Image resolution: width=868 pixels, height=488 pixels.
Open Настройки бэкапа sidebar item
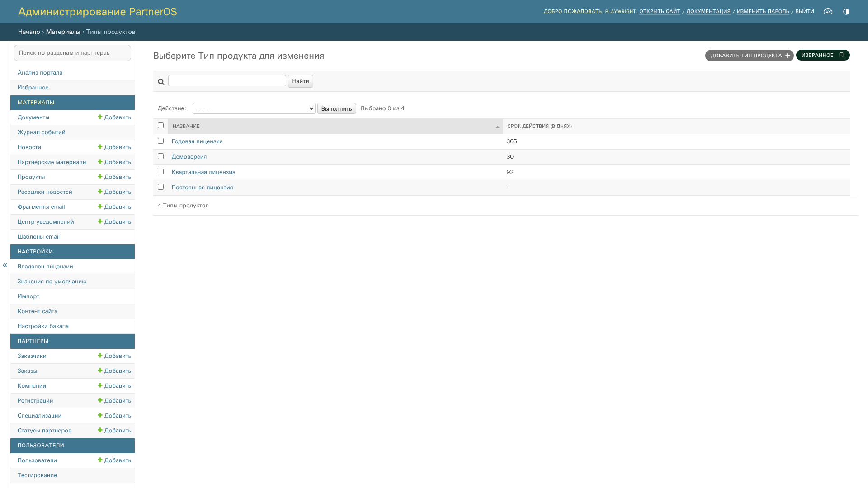click(43, 326)
